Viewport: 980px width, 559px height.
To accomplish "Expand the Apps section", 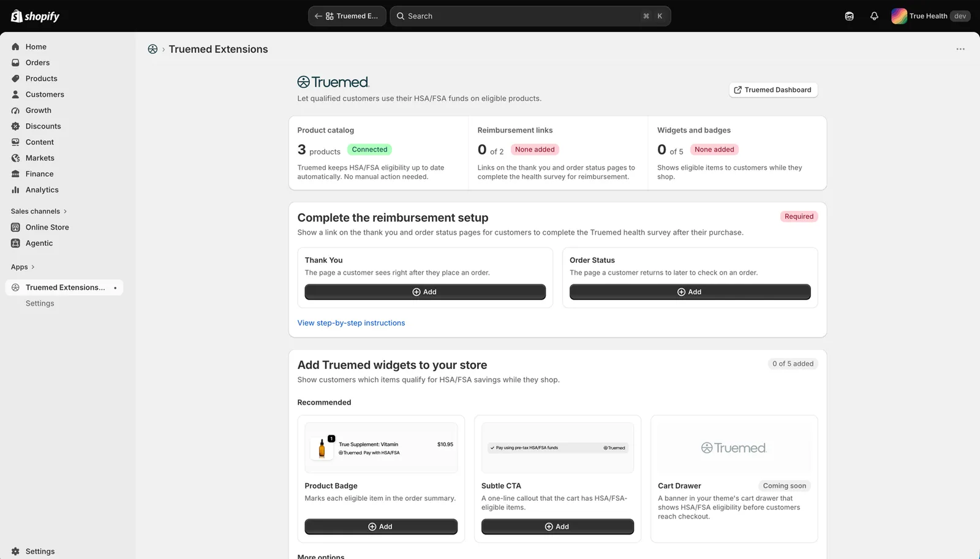I will pyautogui.click(x=23, y=267).
